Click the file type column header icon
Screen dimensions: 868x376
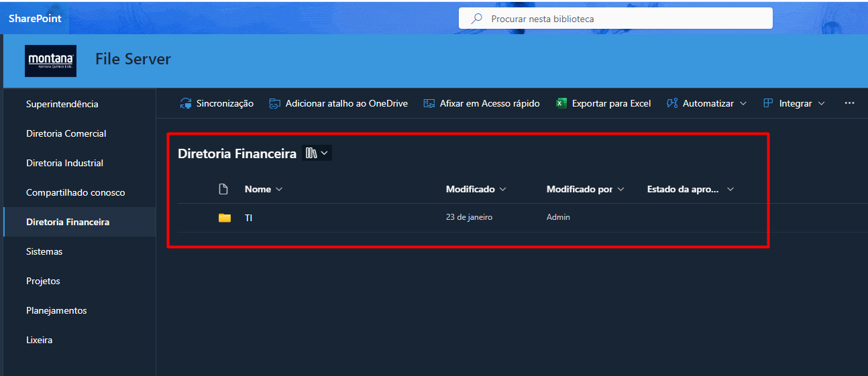point(224,190)
